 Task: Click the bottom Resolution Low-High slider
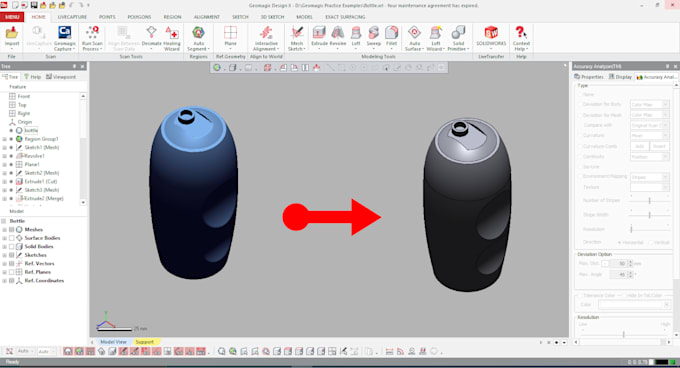[x=624, y=334]
